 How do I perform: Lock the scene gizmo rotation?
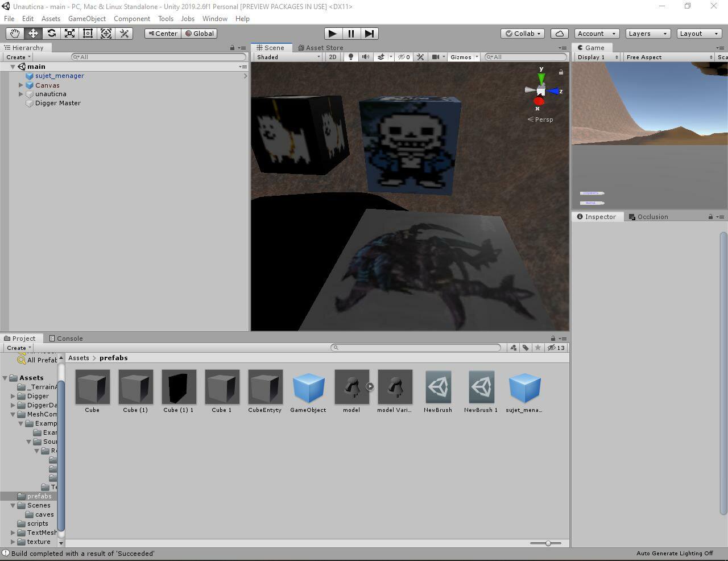pos(561,72)
